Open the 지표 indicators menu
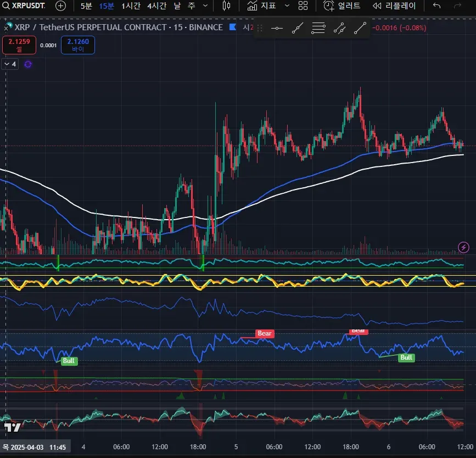Viewport: 476px width, 458px height. pyautogui.click(x=261, y=6)
